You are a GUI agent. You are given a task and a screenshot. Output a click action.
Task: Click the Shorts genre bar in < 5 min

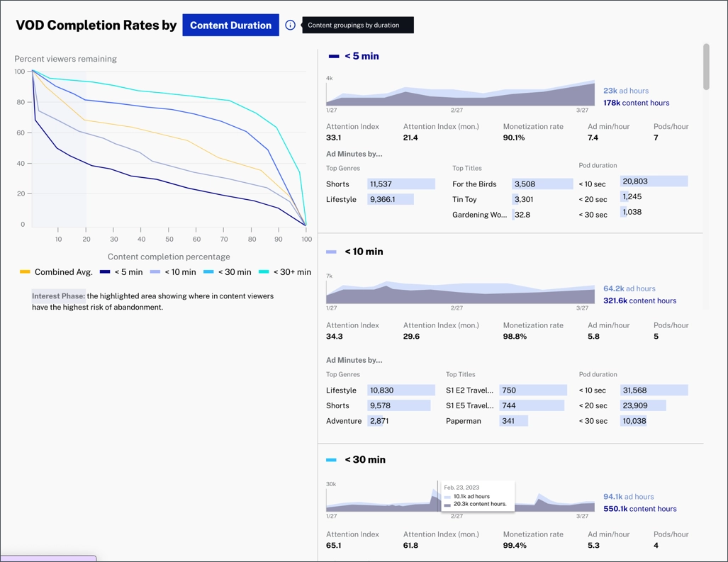401,184
